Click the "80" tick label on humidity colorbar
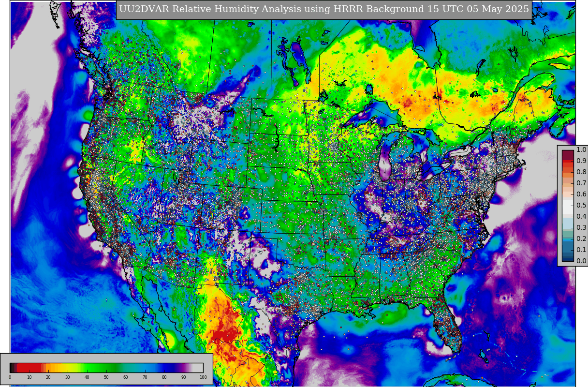The width and height of the screenshot is (588, 387). click(x=164, y=377)
